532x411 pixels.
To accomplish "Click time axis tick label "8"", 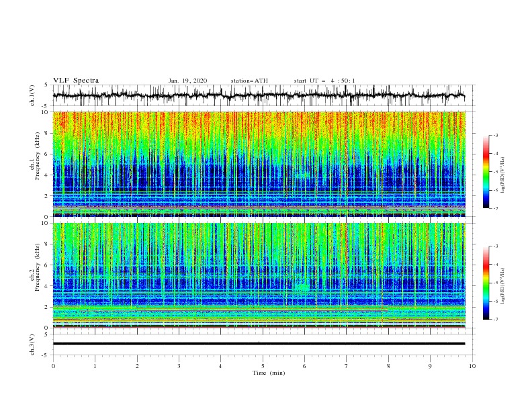I will click(x=388, y=366).
